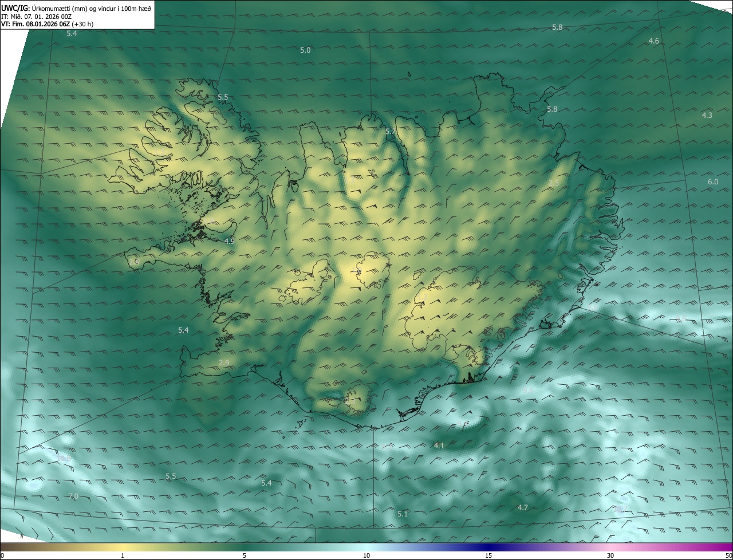Click the initial time 'IT: Mið. 07. 01. 2026' line

point(36,17)
